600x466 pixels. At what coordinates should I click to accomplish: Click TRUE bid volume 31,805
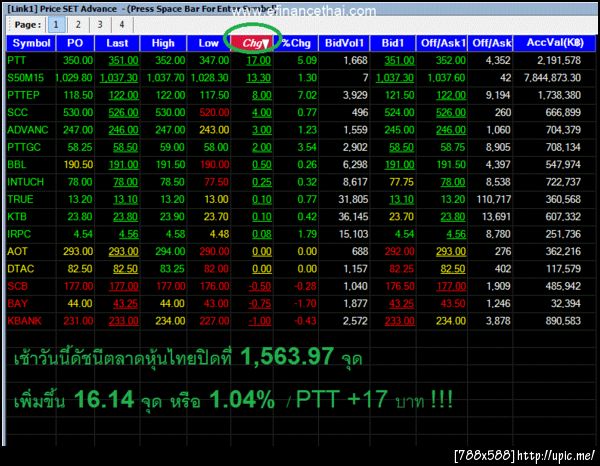pyautogui.click(x=353, y=199)
